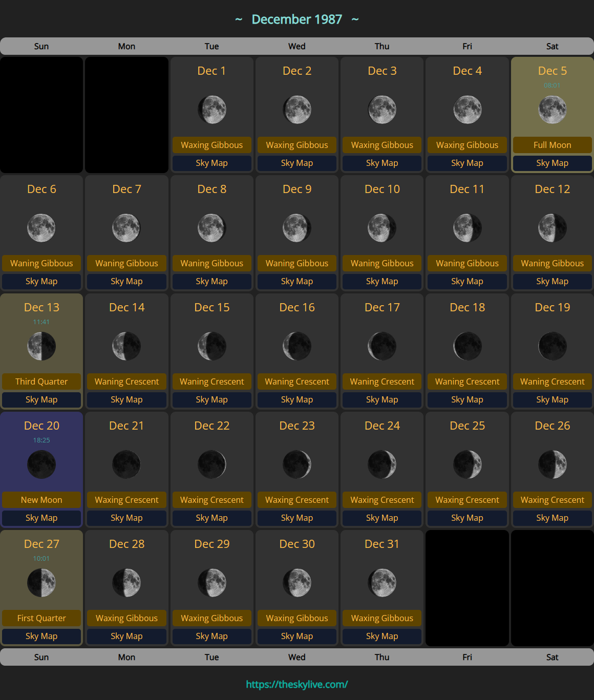This screenshot has width=594, height=700.
Task: Click the Dec 27 first quarter moon image
Action: [x=41, y=583]
